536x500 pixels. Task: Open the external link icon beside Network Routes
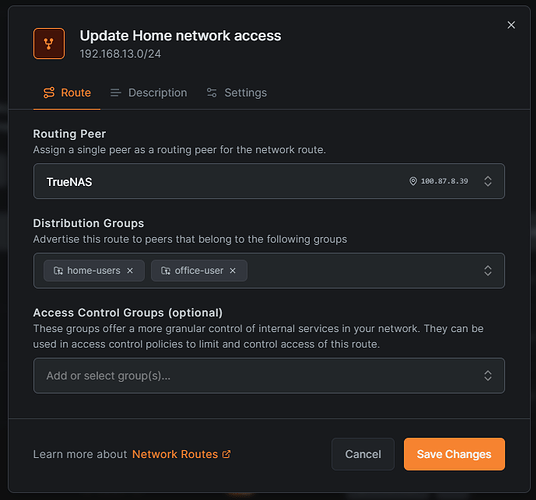tap(226, 454)
